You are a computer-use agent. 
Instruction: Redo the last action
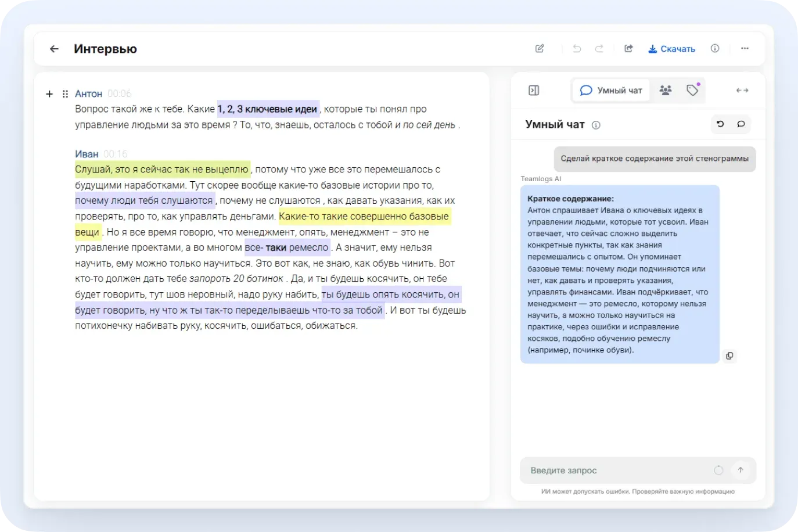(x=599, y=49)
